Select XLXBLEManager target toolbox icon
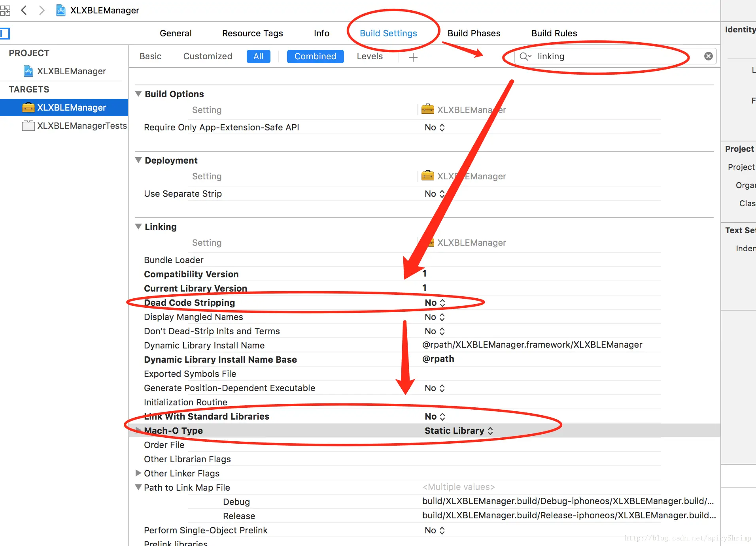Image resolution: width=756 pixels, height=546 pixels. point(28,107)
